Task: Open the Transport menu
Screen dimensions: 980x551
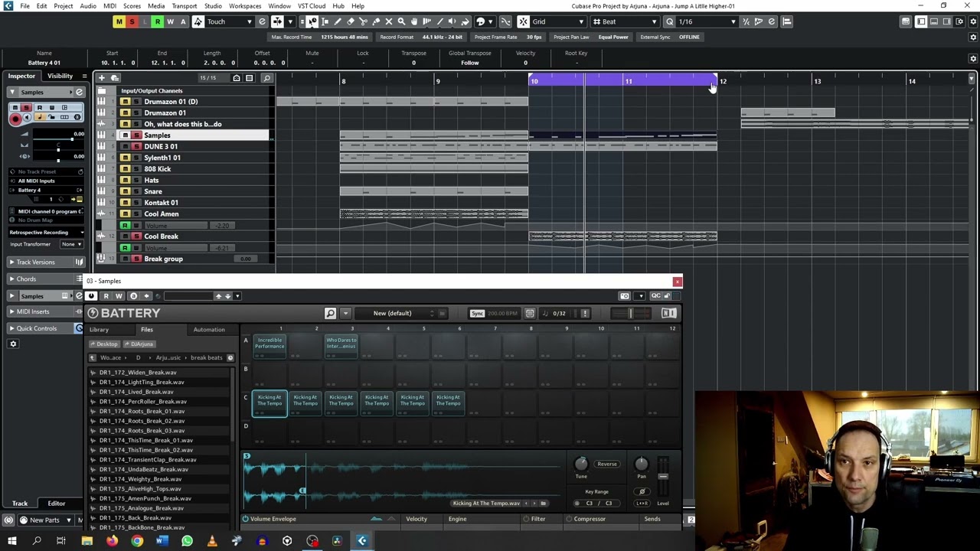Action: click(x=184, y=6)
